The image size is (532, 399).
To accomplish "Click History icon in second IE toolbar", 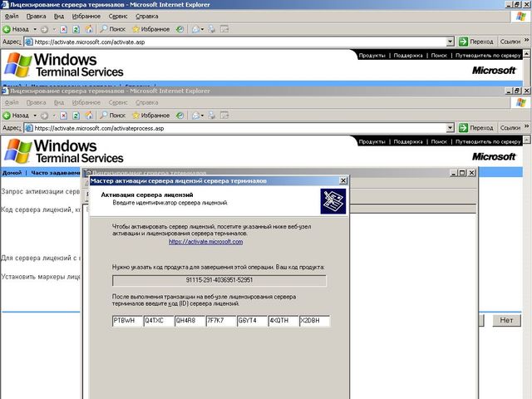I will tap(180, 116).
